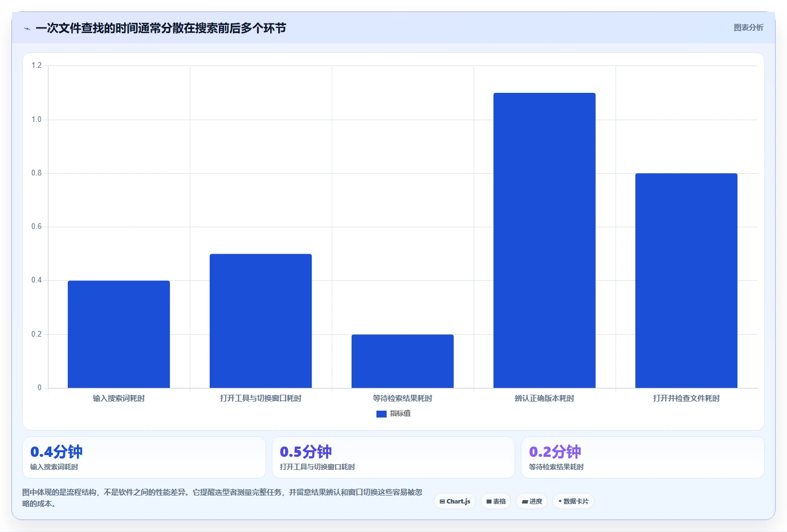Click the y-axis value 0.4
The height and width of the screenshot is (532, 787).
click(36, 280)
